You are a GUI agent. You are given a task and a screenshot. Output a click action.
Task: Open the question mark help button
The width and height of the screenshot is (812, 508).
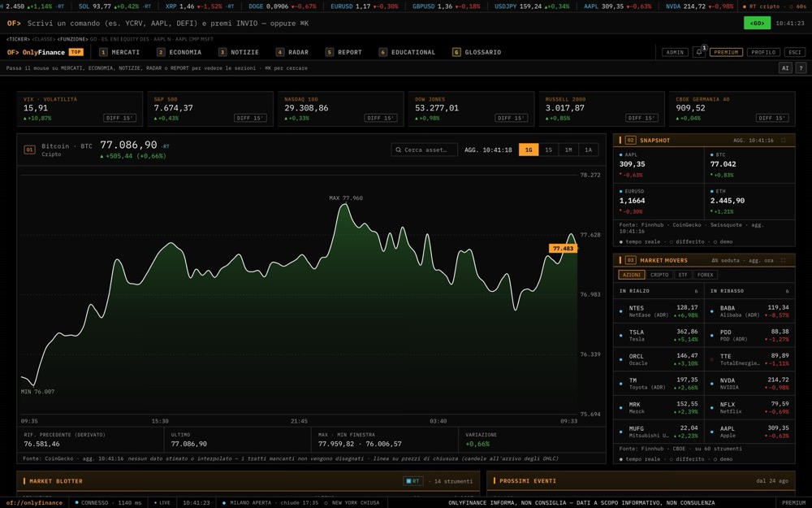(x=801, y=68)
